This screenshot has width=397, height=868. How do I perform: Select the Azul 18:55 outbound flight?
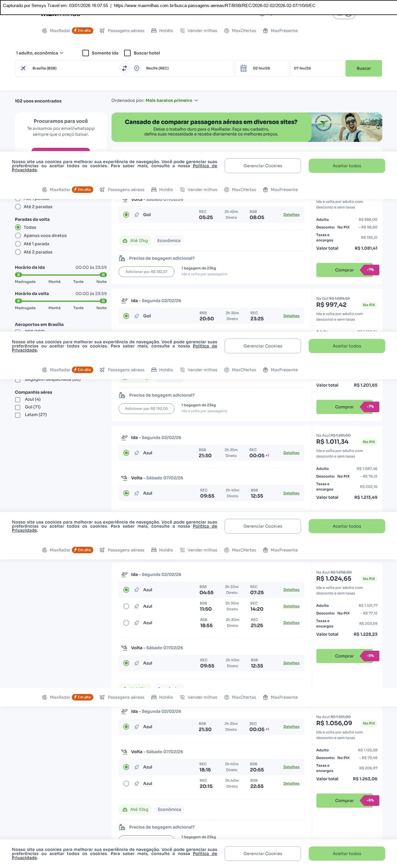pos(126,623)
